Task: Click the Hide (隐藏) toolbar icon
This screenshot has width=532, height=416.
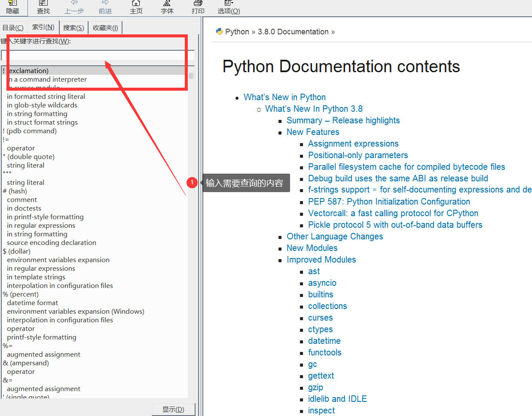Action: [12, 7]
